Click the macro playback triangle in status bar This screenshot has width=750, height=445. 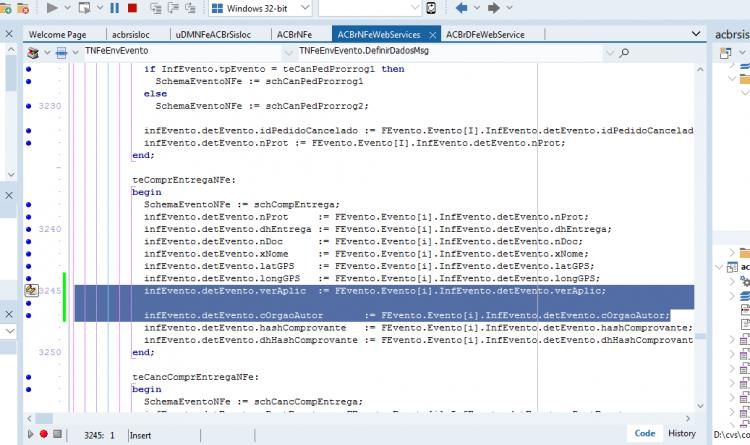pyautogui.click(x=30, y=434)
